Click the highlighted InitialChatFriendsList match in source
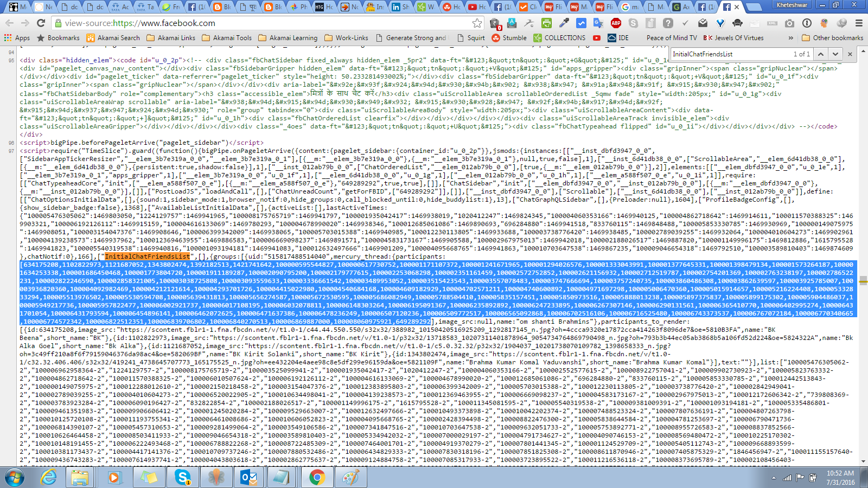The width and height of the screenshot is (868, 488). 148,256
